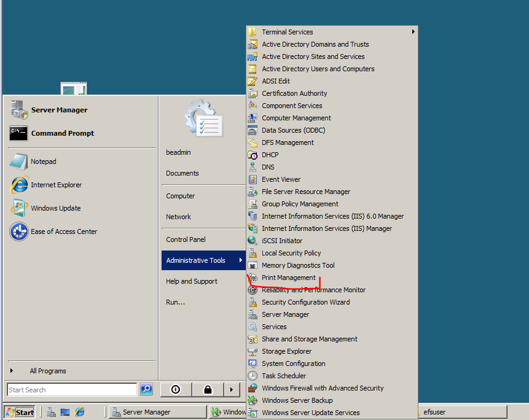Image resolution: width=529 pixels, height=420 pixels.
Task: Click the DHCP clock icon
Action: tap(253, 155)
